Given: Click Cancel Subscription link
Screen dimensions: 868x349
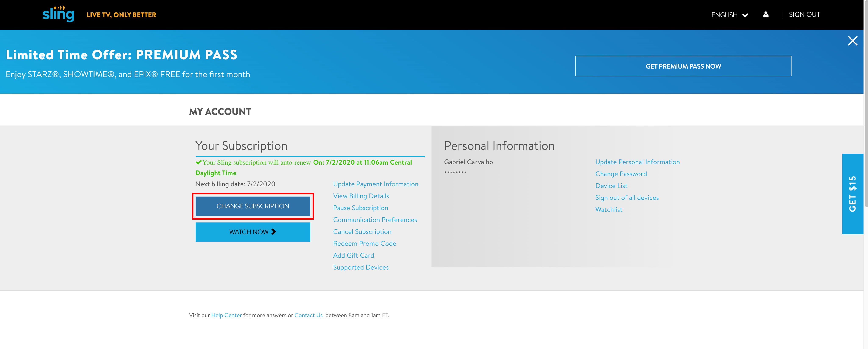Looking at the screenshot, I should click(362, 231).
